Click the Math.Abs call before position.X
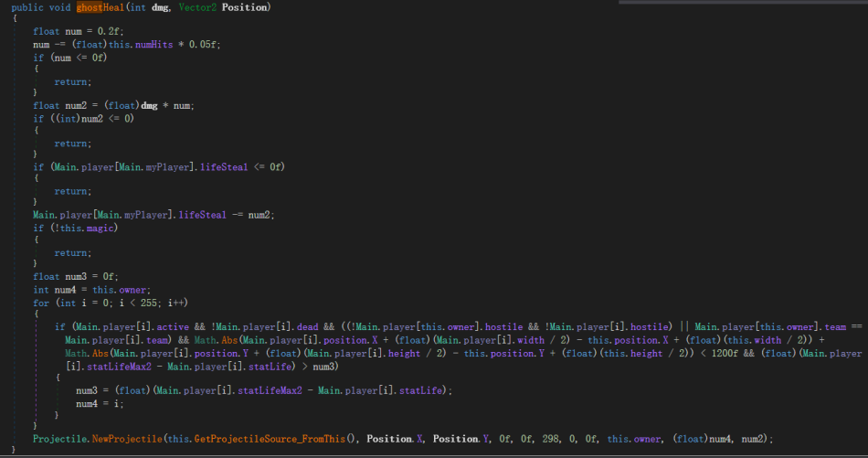Viewport: 868px width, 458px height. (x=216, y=340)
